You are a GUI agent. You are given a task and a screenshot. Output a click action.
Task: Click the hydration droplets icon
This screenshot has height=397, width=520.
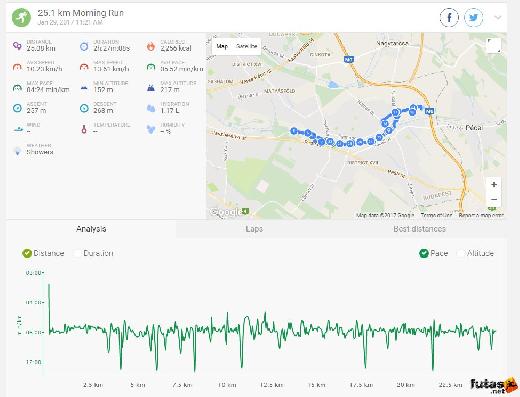pyautogui.click(x=151, y=108)
